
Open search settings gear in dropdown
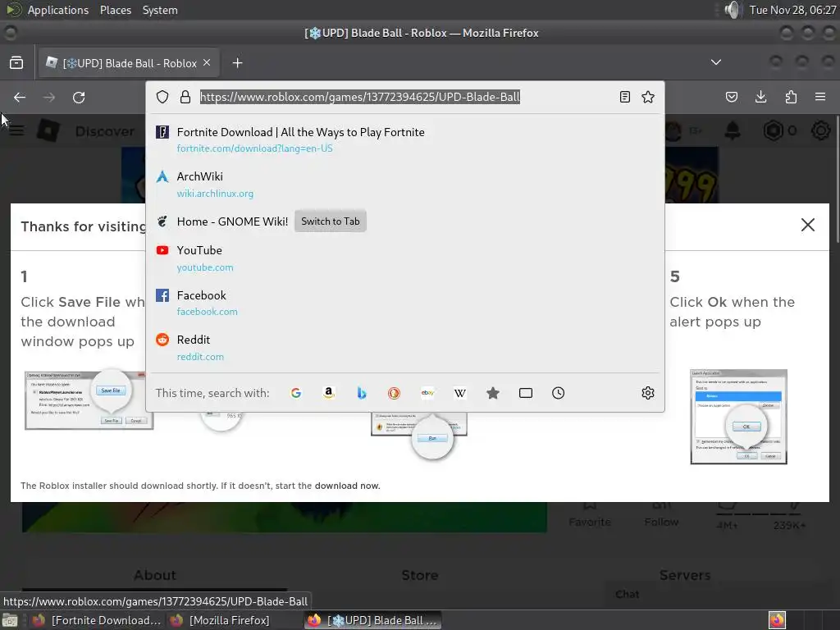[x=648, y=393]
